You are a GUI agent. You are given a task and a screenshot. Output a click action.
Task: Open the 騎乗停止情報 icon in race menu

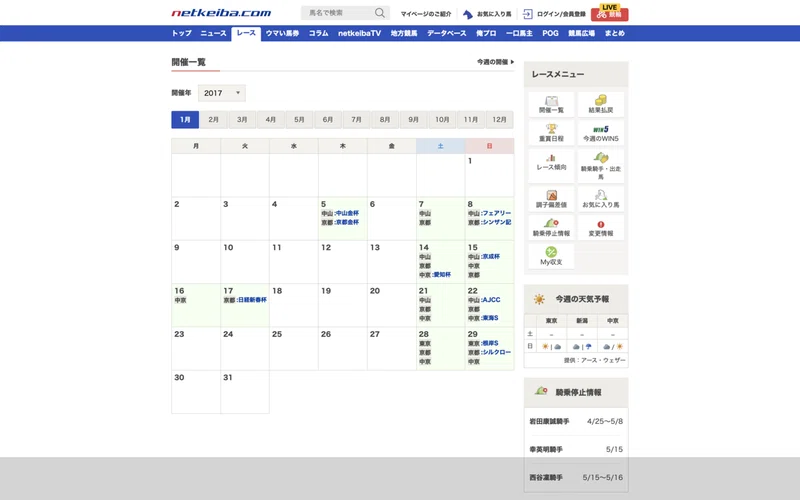(551, 228)
